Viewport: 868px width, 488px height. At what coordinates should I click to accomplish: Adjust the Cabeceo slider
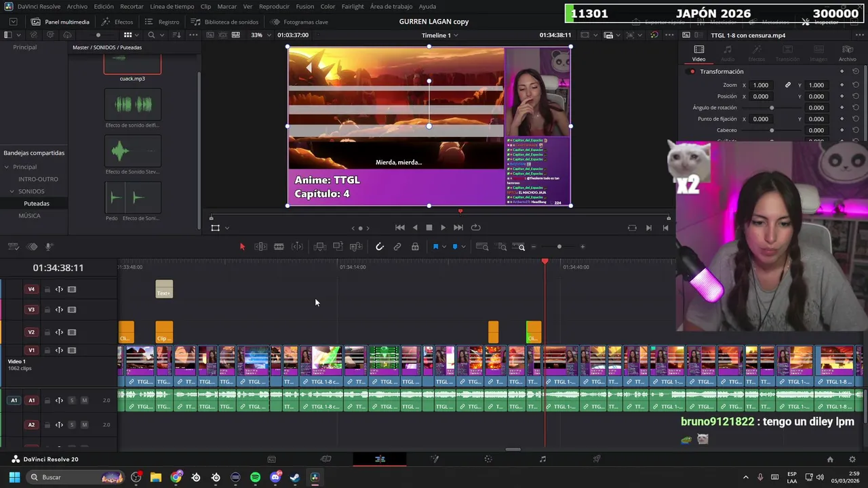772,130
